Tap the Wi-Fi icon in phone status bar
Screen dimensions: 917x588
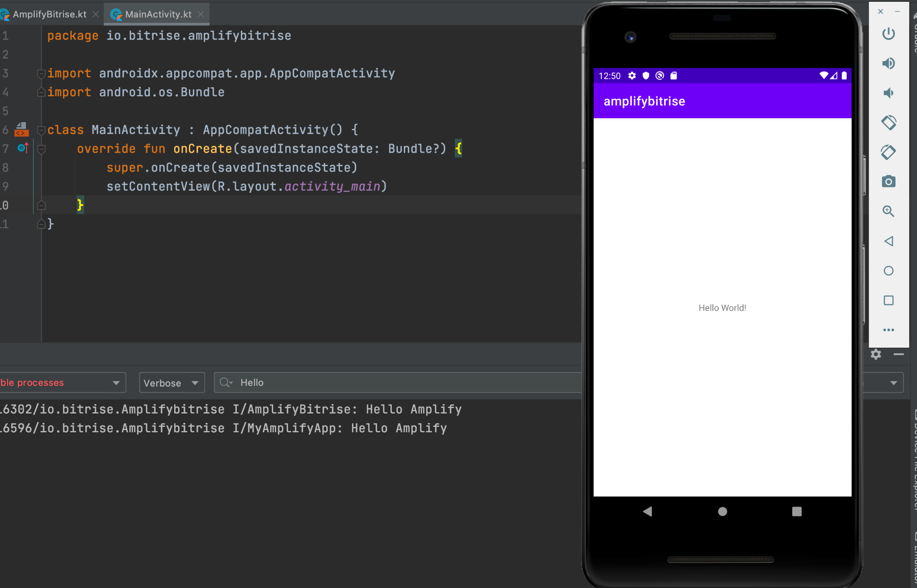823,75
